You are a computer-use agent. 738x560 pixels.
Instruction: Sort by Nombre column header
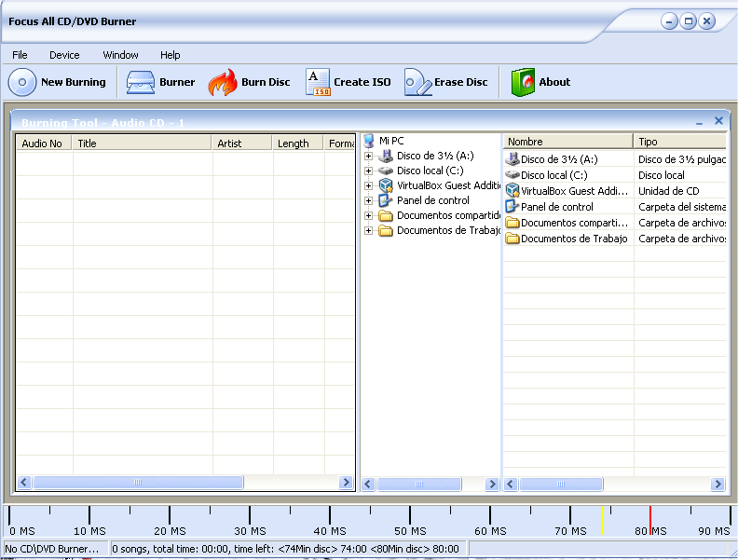pos(568,142)
